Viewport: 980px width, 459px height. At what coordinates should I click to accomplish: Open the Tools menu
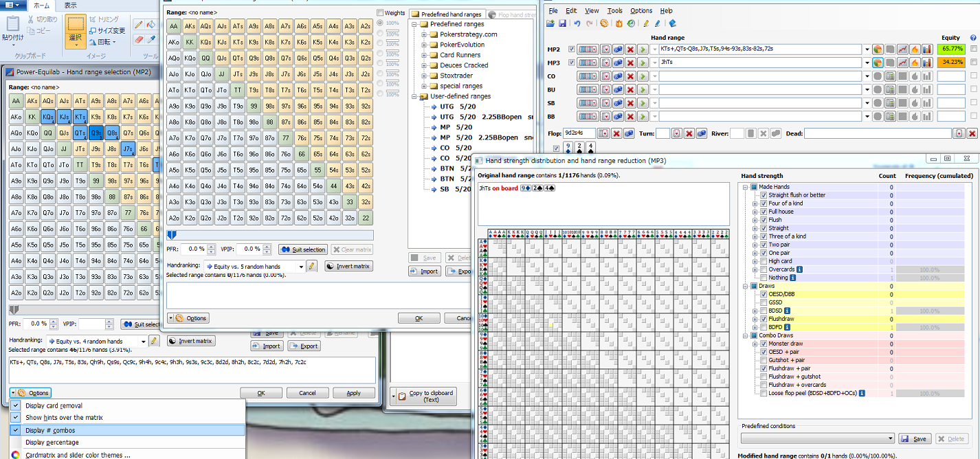click(614, 11)
